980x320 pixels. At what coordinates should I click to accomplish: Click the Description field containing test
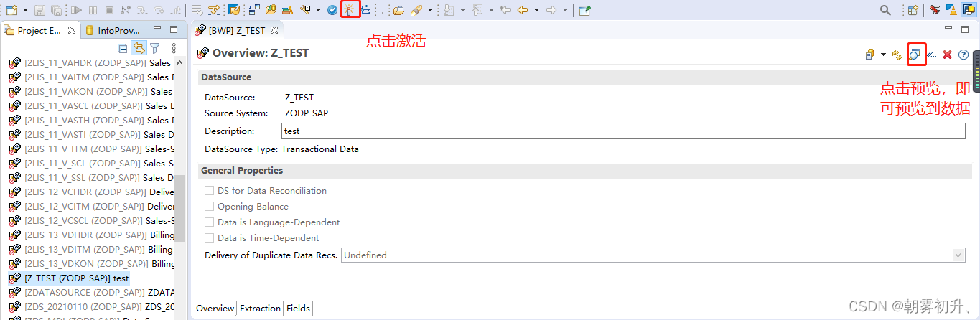tap(623, 131)
